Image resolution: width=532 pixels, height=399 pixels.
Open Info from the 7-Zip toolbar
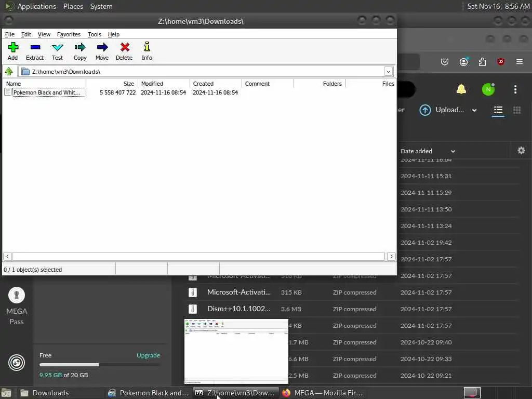[x=147, y=51]
